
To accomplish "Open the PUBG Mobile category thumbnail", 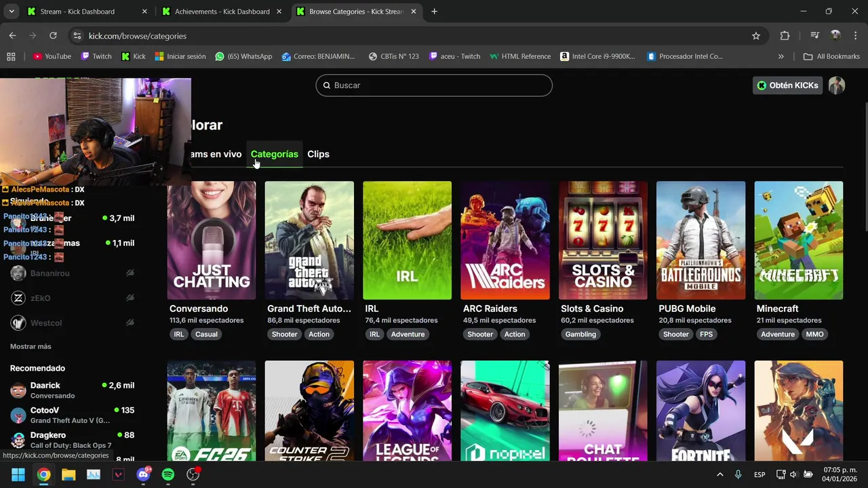I will click(701, 240).
